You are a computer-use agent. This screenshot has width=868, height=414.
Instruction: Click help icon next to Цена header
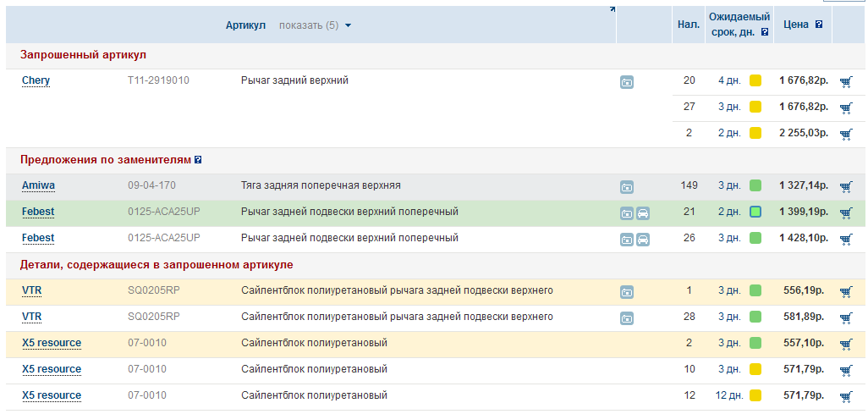coord(819,25)
